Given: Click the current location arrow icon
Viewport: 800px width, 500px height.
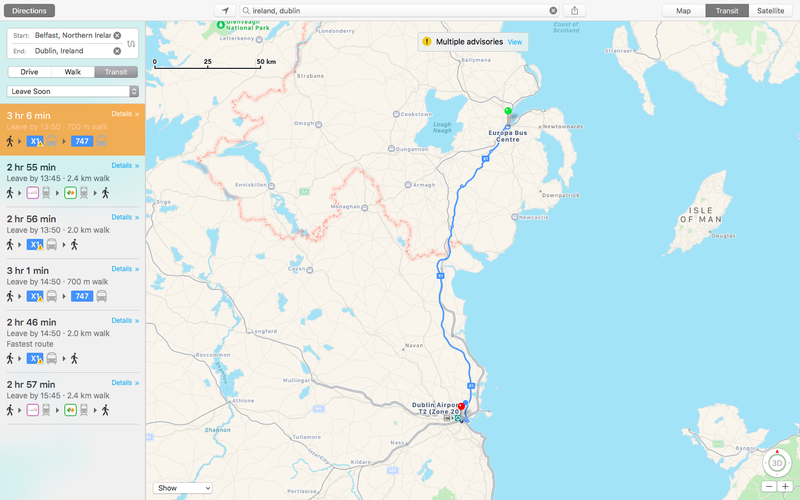Looking at the screenshot, I should pos(225,10).
